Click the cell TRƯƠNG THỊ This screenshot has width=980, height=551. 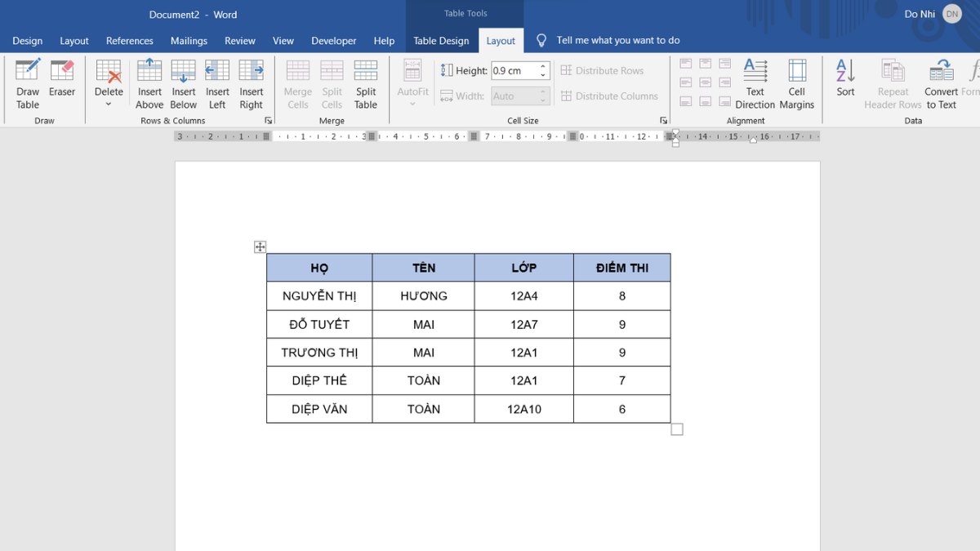(x=319, y=353)
